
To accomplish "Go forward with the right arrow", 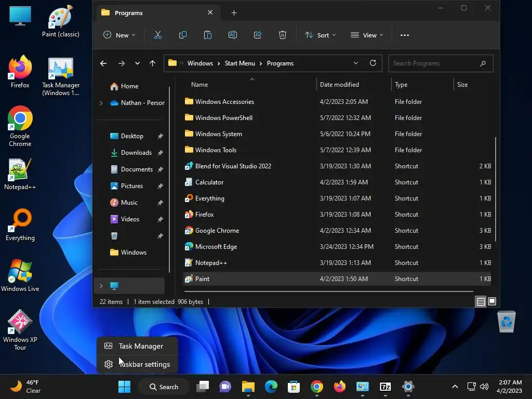I will [121, 63].
